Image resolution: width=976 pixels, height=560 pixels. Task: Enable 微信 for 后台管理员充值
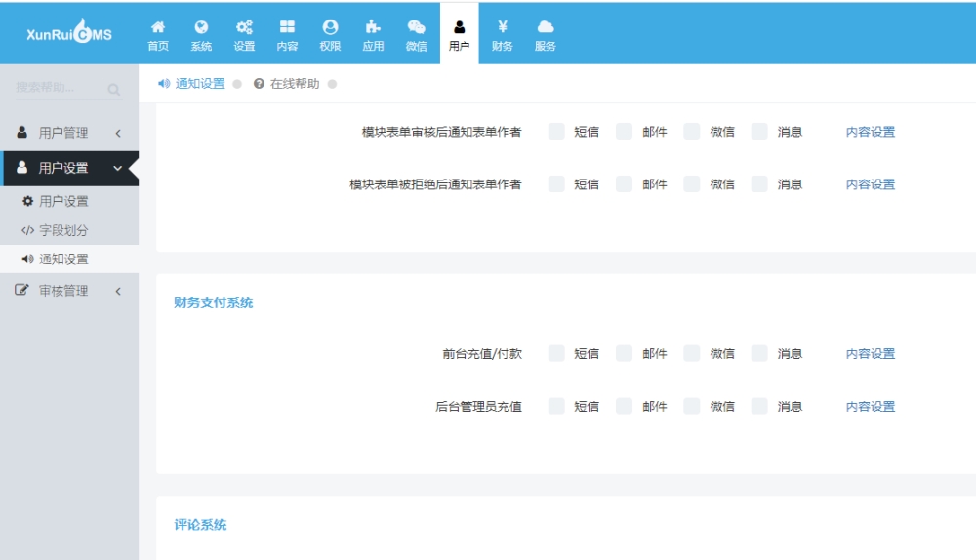692,406
